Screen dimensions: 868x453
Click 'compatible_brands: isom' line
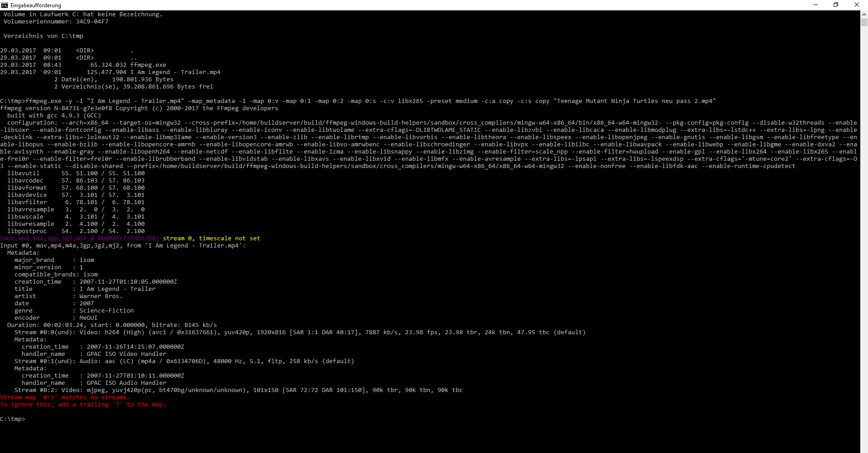56,275
